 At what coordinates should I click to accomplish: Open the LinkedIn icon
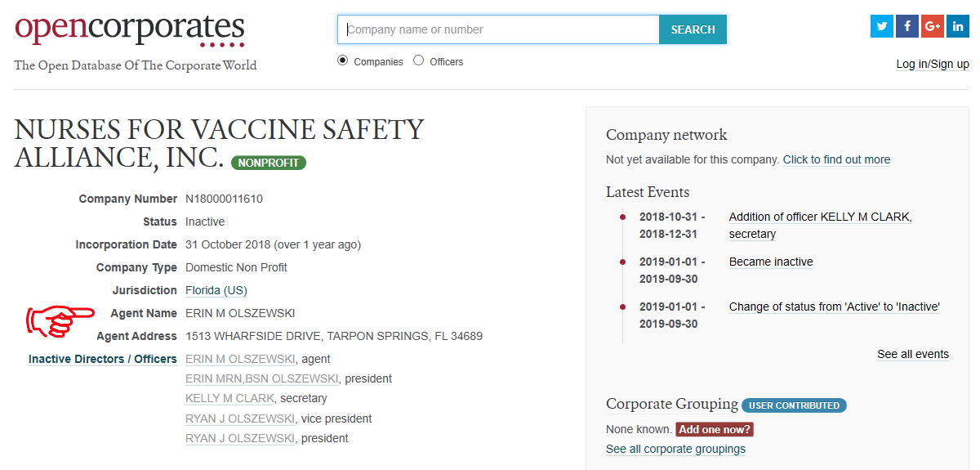958,26
